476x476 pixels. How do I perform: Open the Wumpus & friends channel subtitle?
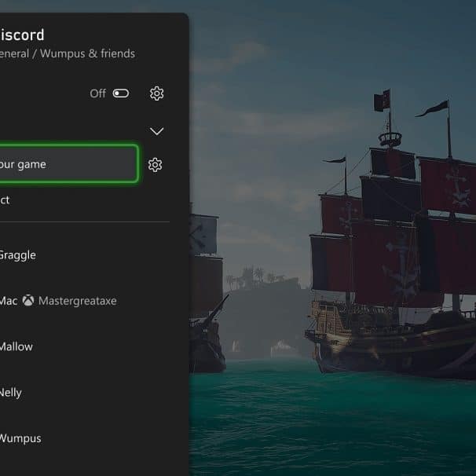(x=87, y=53)
